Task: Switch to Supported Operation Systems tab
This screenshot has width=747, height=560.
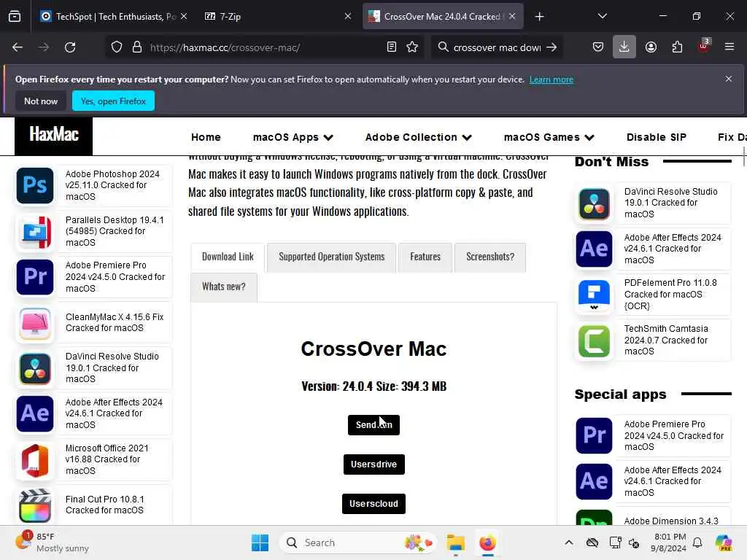Action: click(x=332, y=257)
